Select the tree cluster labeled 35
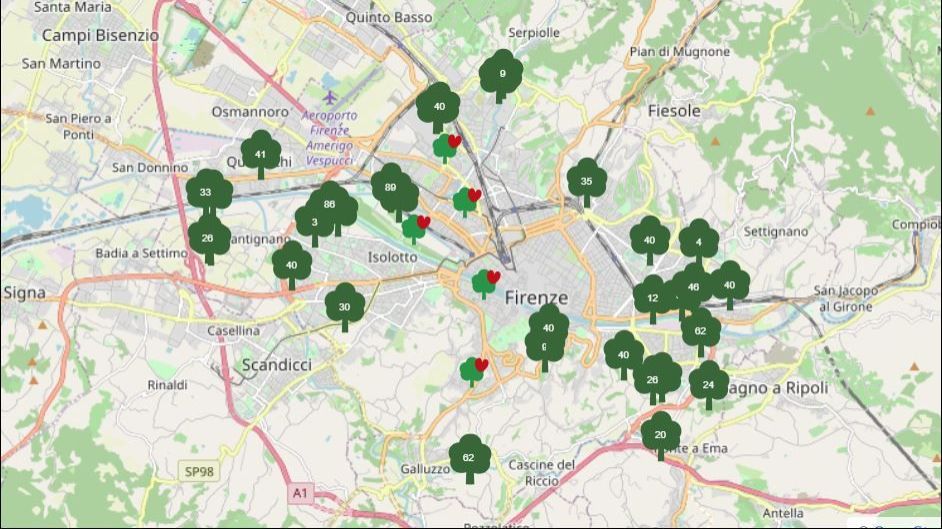Viewport: 942px width, 529px height. [x=586, y=182]
